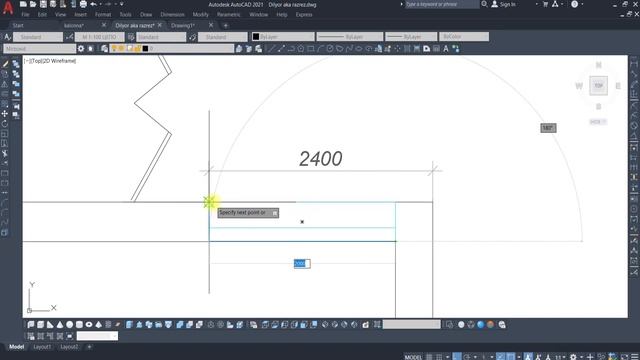Toggle object snap in status bar

coord(510,357)
